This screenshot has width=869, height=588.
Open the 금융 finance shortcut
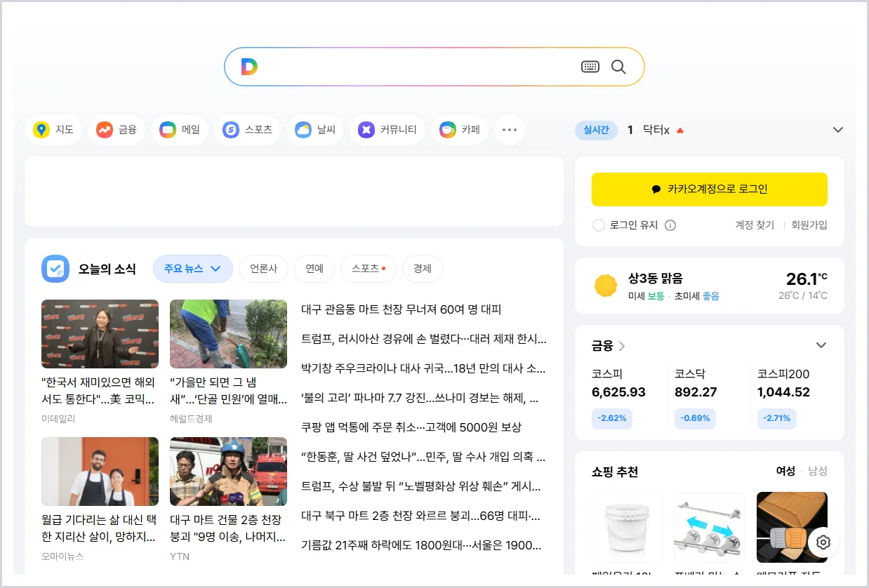pos(117,130)
